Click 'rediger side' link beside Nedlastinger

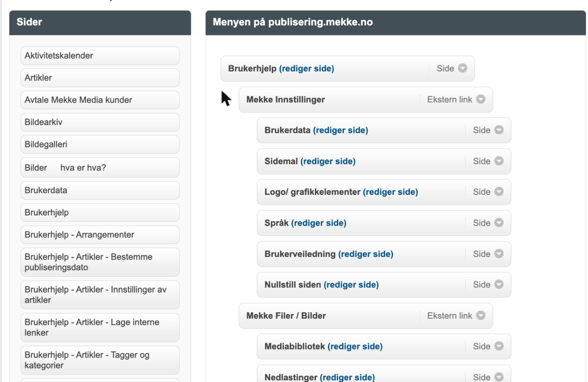point(347,377)
